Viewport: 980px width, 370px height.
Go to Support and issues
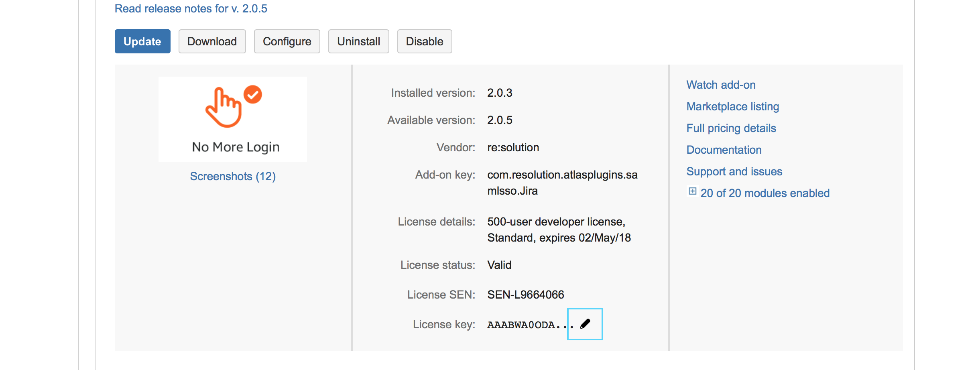click(734, 171)
